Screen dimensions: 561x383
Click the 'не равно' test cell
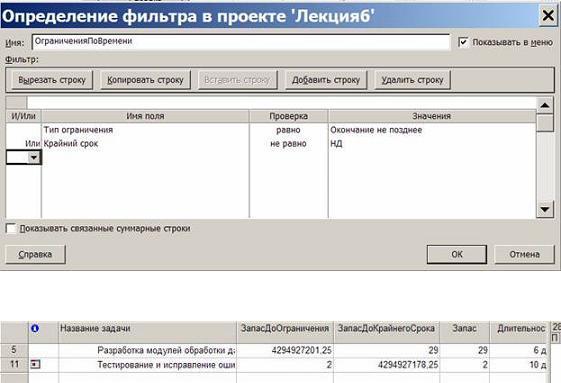click(288, 144)
